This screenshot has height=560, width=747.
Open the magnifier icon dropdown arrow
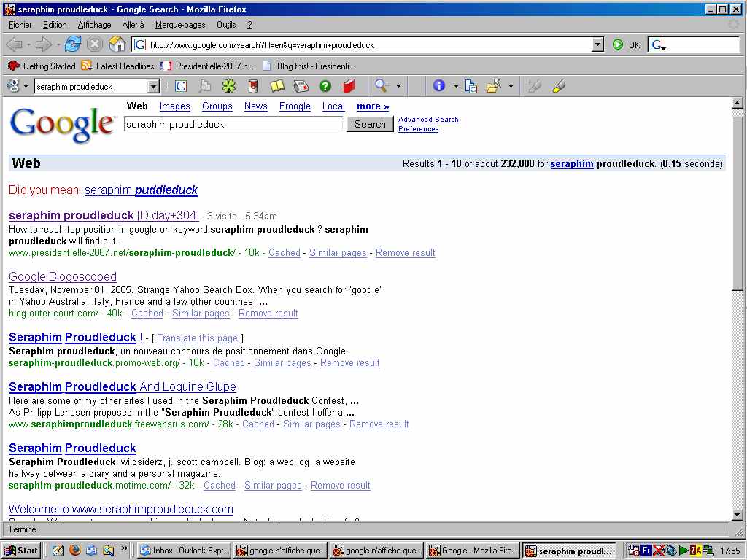coord(398,87)
